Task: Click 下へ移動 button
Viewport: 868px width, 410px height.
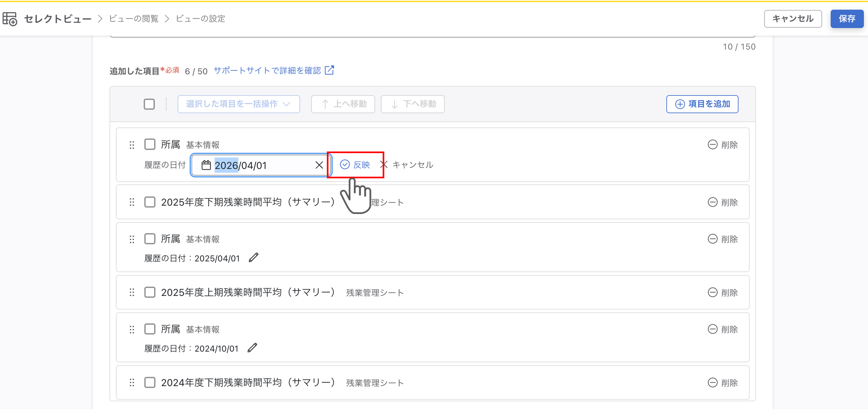Action: coord(412,104)
